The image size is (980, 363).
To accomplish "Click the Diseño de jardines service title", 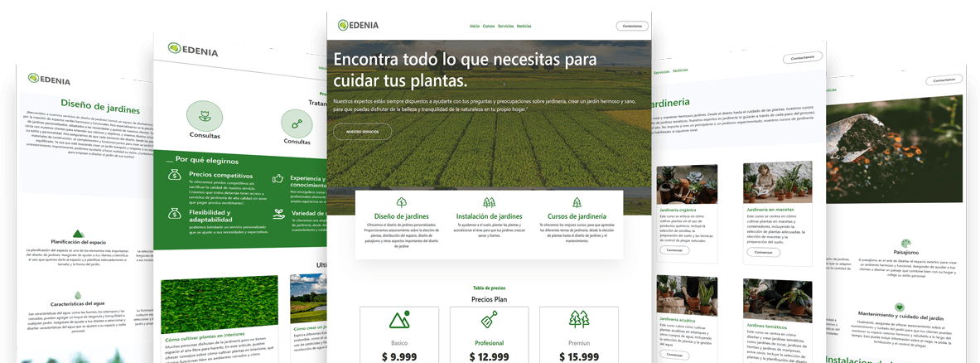I will 401,216.
